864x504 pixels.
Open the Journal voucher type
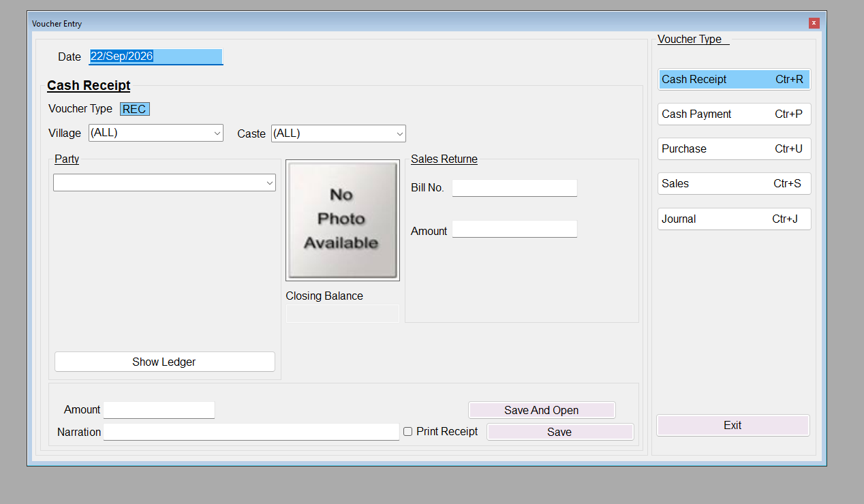click(734, 219)
